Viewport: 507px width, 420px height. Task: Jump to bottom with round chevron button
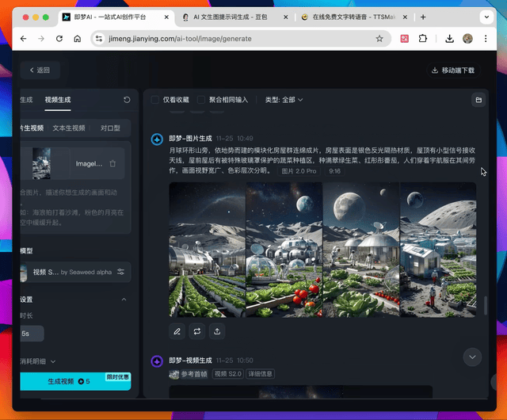tap(472, 357)
